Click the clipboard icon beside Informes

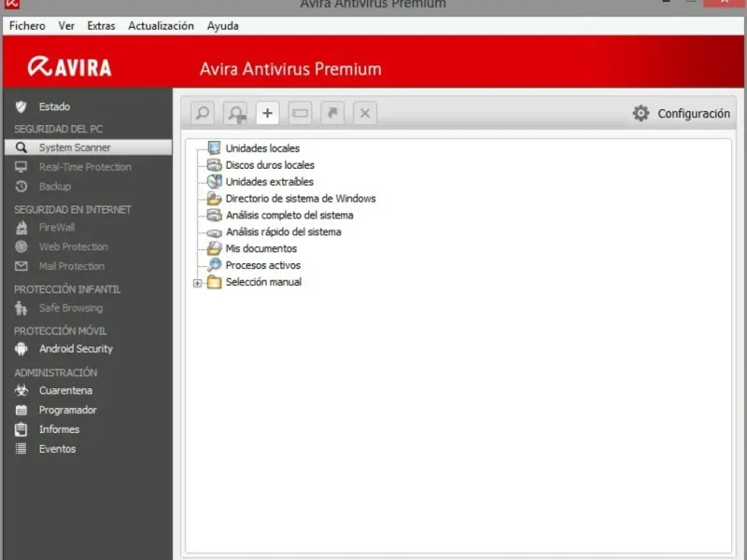pos(21,429)
